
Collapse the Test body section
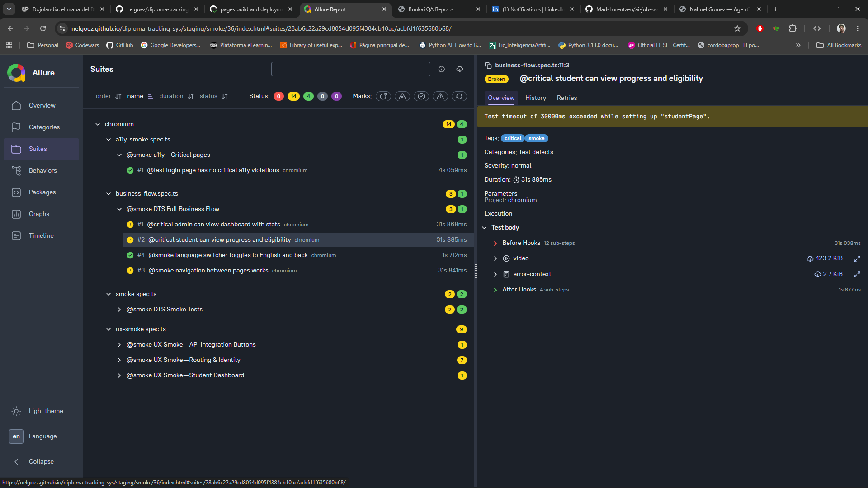[485, 228]
